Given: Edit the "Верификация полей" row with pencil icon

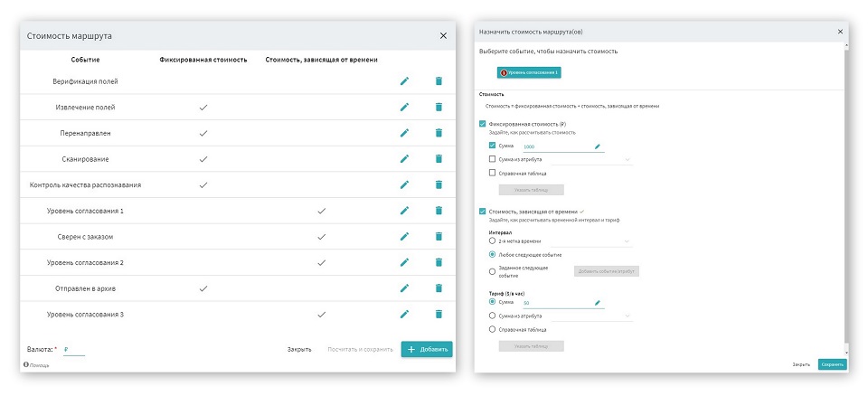Looking at the screenshot, I should click(x=404, y=81).
